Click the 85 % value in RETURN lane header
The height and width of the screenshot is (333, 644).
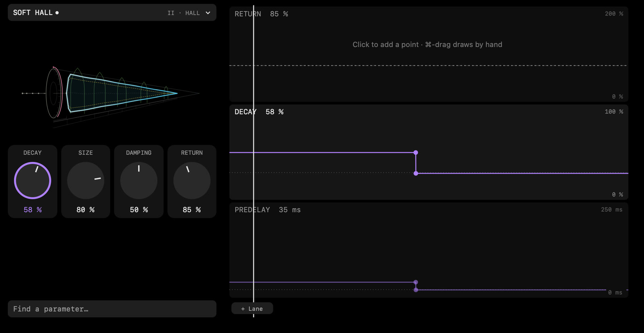279,14
